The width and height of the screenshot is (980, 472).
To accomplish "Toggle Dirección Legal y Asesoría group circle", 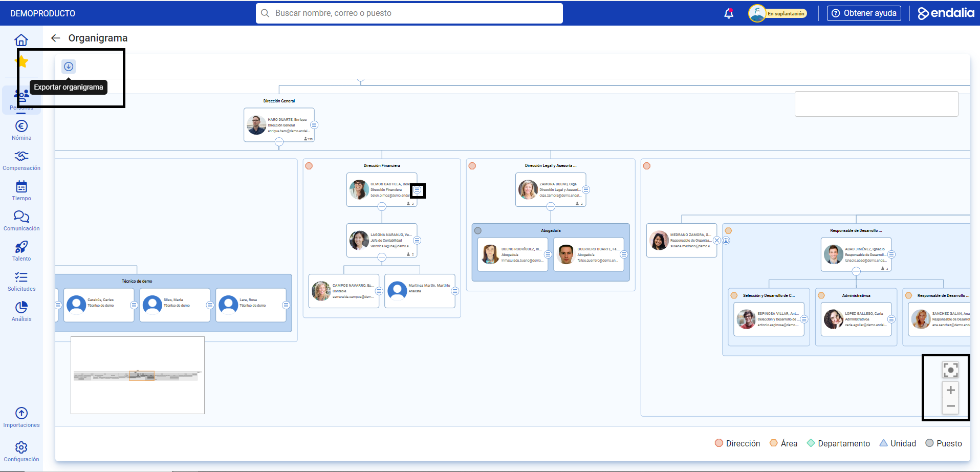I will [472, 166].
